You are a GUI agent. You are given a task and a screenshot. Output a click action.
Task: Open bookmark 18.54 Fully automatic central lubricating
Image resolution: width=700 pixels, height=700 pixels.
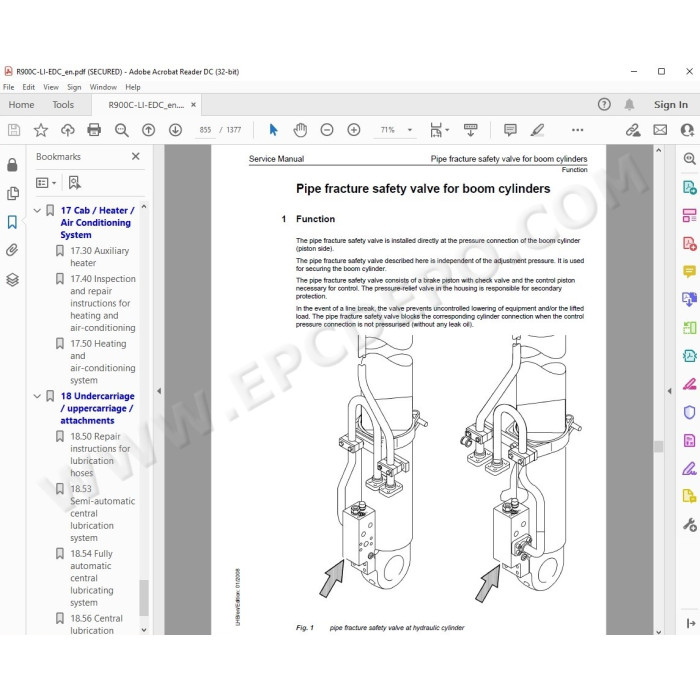coord(92,578)
